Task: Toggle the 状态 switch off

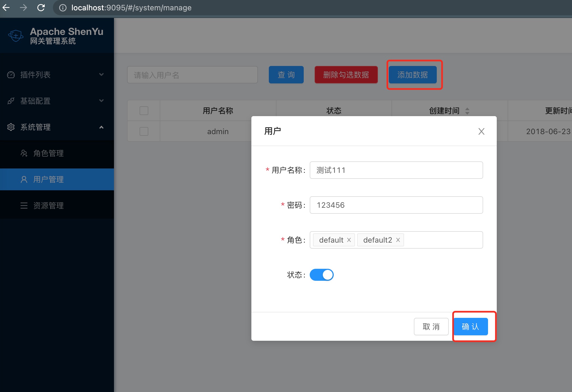Action: (x=321, y=275)
